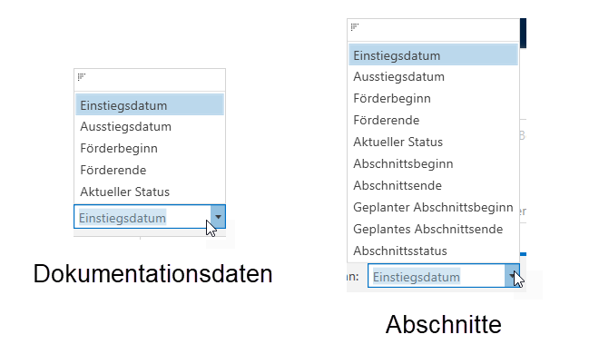
Task: Collapse the Abschnitte dropdown via its arrow
Action: pyautogui.click(x=512, y=275)
